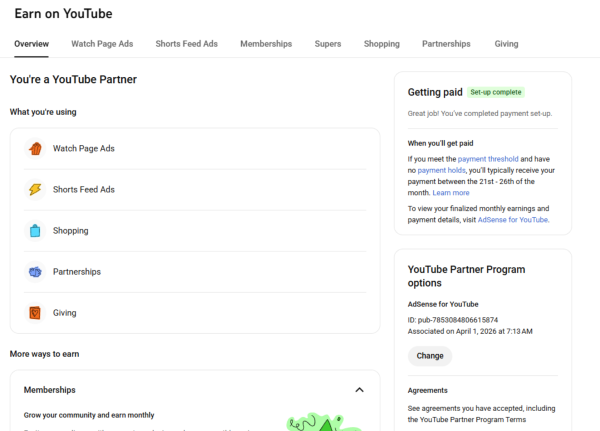
Task: Open Shorts Feed Ads row label
Action: [x=84, y=189]
